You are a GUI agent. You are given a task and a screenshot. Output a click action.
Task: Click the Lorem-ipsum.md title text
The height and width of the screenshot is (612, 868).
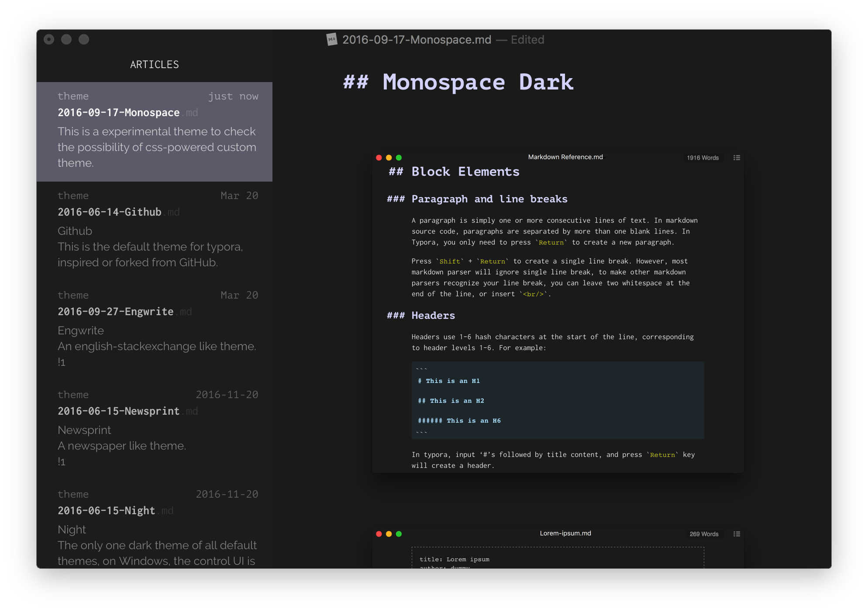tap(565, 533)
